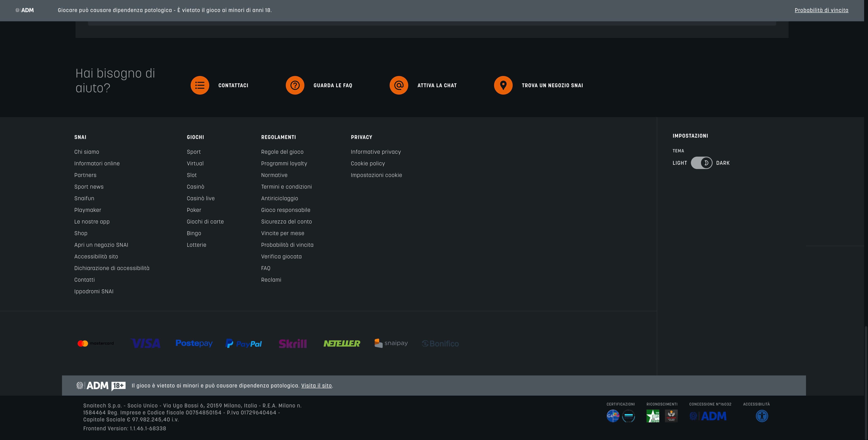Select the DARK theme label
Screen dimensions: 868x440
(722, 163)
